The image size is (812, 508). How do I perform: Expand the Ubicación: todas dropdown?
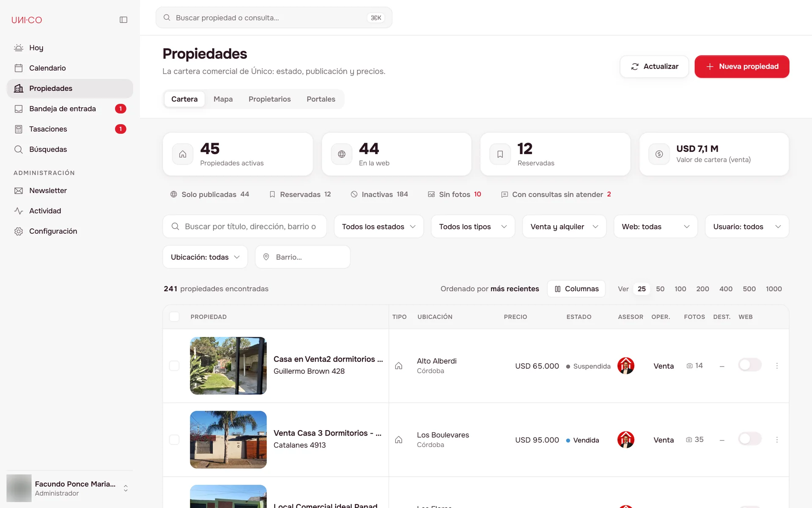[205, 257]
